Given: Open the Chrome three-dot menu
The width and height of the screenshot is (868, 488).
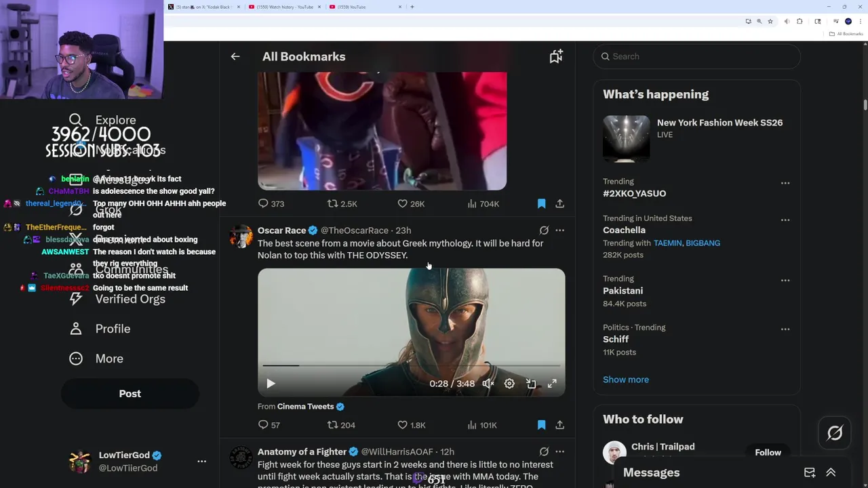Looking at the screenshot, I should (x=860, y=21).
